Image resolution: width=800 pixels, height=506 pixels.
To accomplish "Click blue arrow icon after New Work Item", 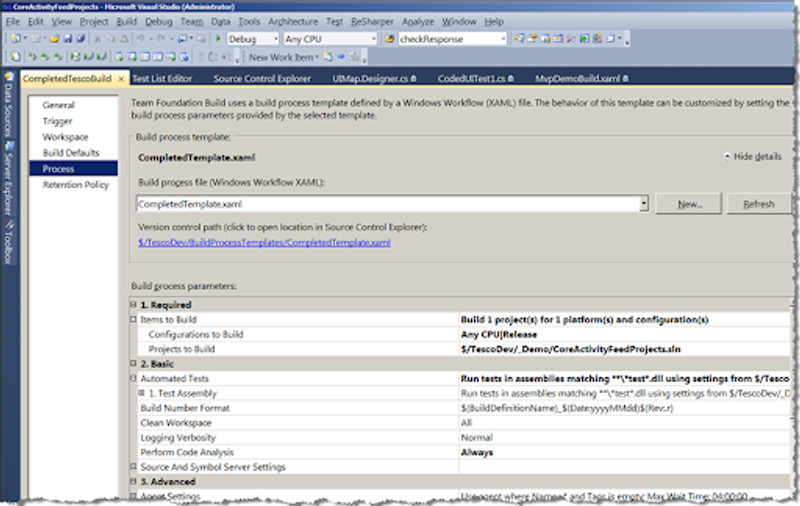I will tap(341, 57).
